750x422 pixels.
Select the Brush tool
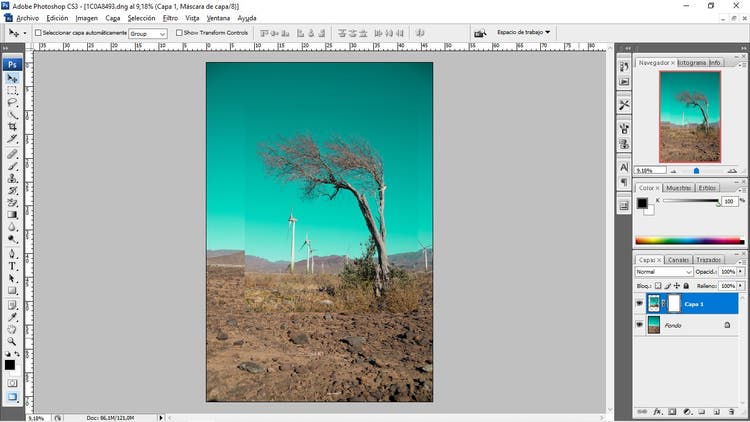12,166
